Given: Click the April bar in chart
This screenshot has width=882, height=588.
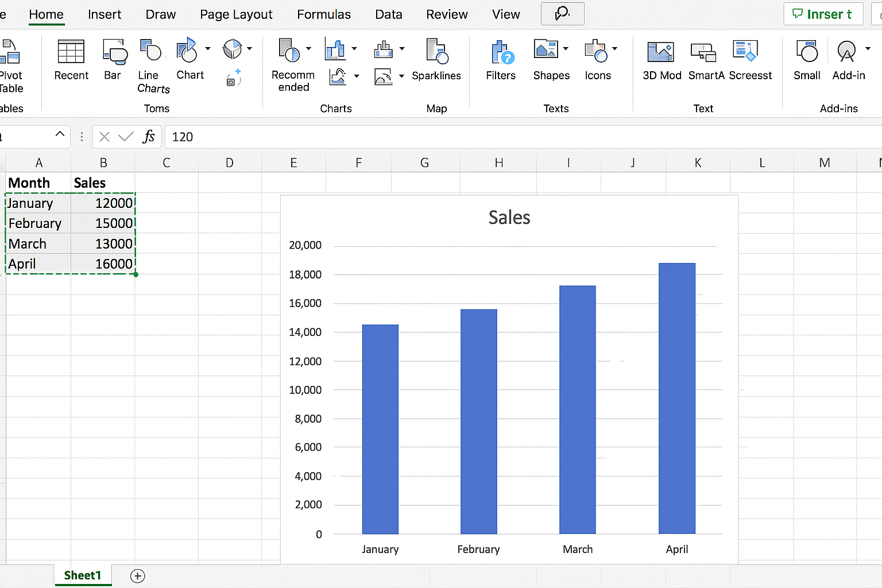Looking at the screenshot, I should click(677, 399).
